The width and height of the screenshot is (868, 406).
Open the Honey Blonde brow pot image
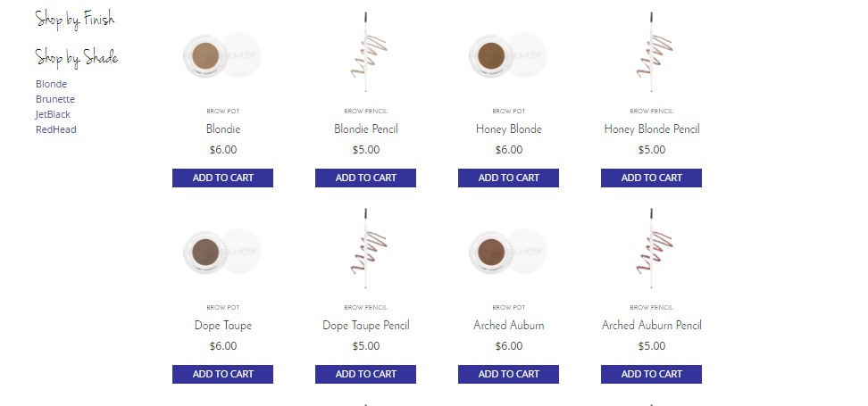(507, 56)
